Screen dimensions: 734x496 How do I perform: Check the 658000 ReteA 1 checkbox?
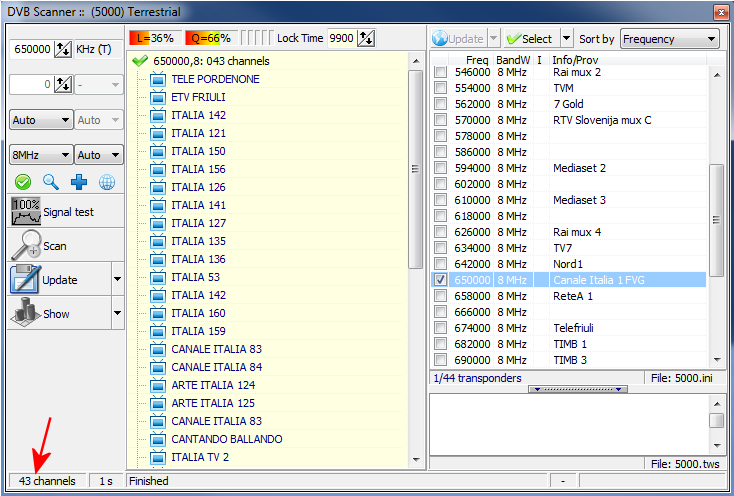pos(440,296)
